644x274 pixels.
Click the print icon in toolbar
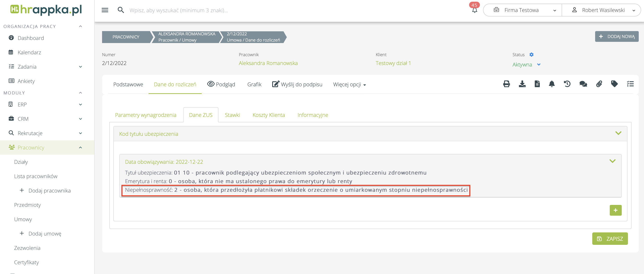click(x=506, y=84)
